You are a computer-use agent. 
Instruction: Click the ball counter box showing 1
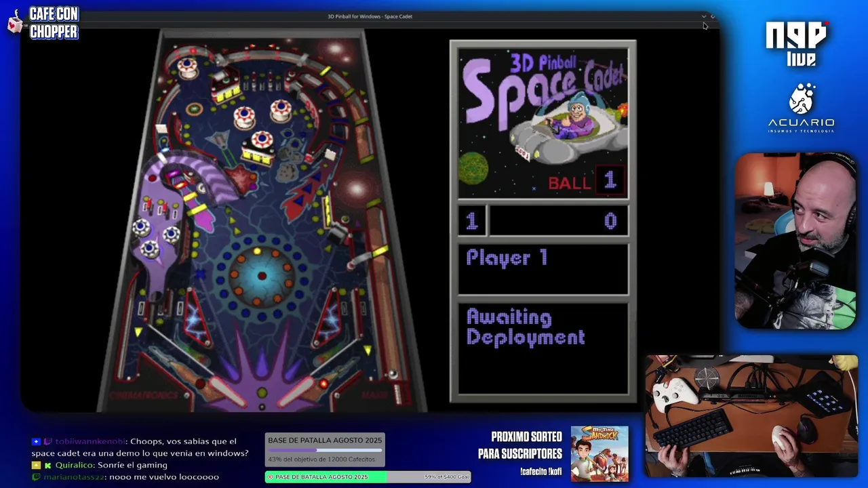(x=610, y=180)
